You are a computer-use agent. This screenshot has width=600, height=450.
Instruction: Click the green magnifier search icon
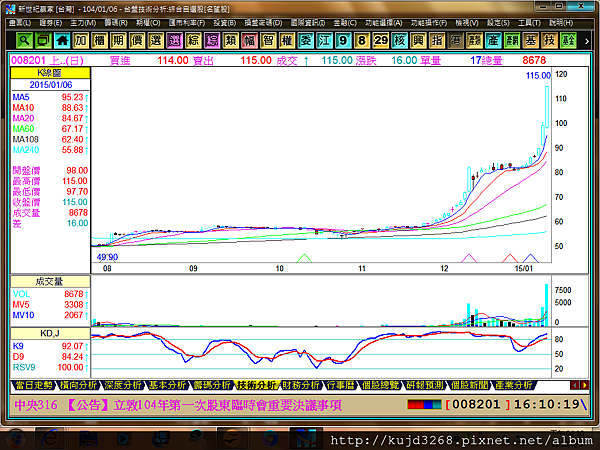tap(24, 41)
